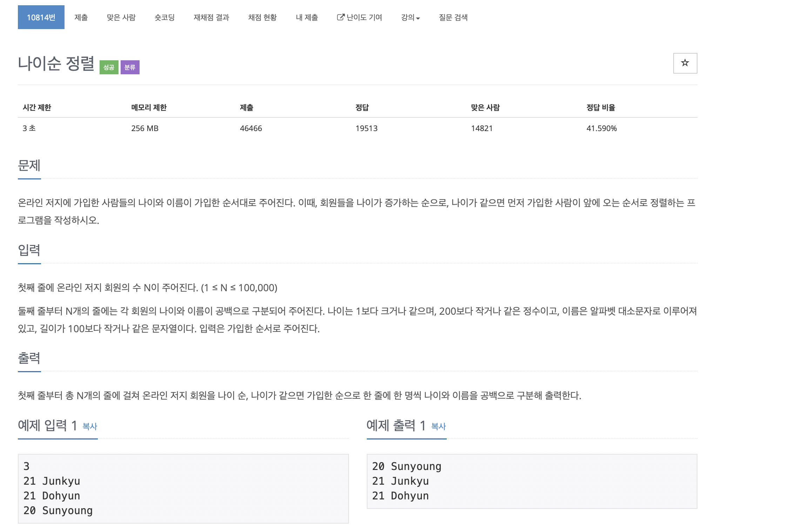Screen dimensions: 796x532
Task: Click the external link icon beside 난이도 기여
Action: pyautogui.click(x=340, y=17)
